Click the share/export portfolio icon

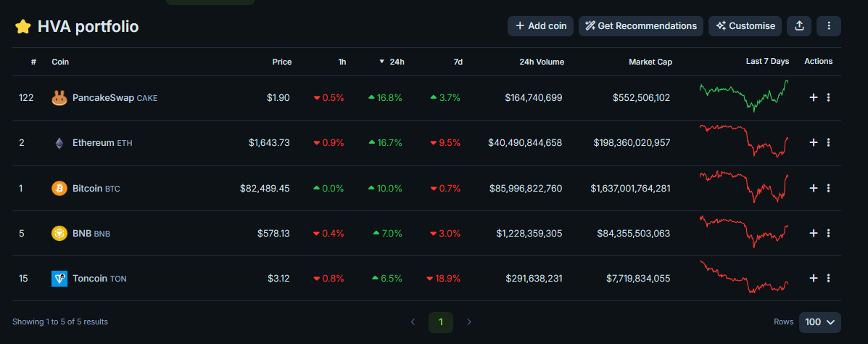pos(799,26)
